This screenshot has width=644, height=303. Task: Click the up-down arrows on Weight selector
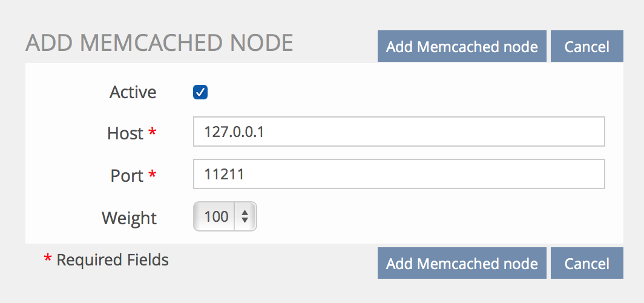[x=245, y=216]
